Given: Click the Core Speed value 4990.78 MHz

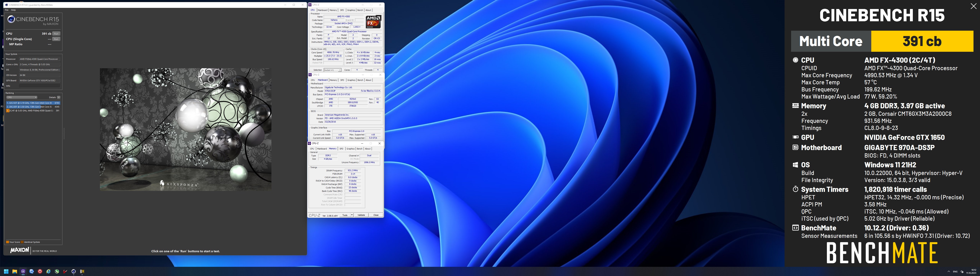Looking at the screenshot, I should [x=333, y=52].
